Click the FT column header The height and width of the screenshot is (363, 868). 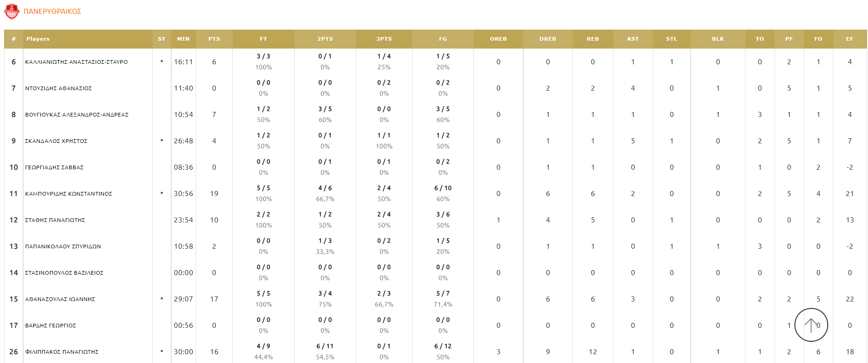pos(263,39)
